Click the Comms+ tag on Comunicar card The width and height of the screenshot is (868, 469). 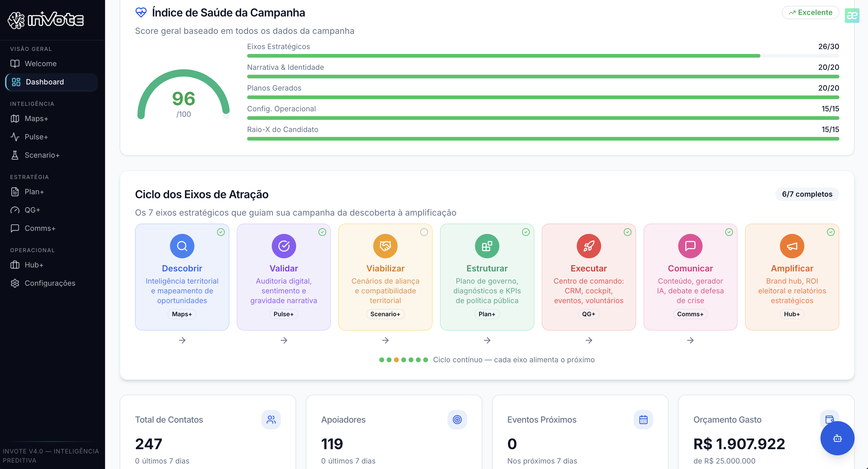pos(690,314)
